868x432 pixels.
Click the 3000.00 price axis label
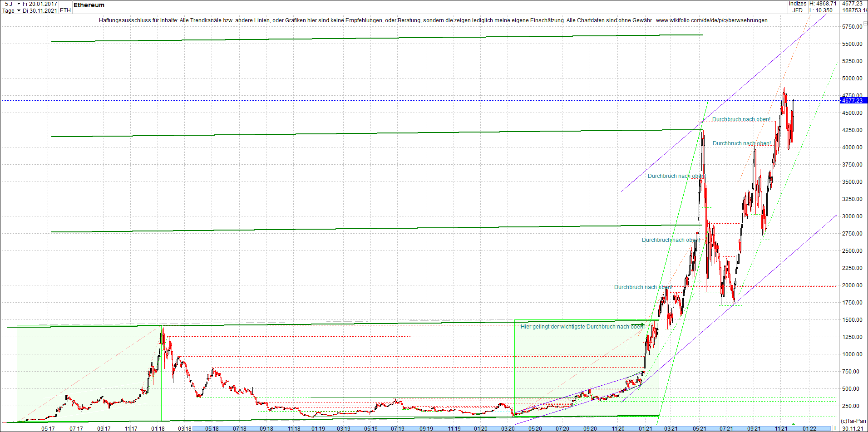pyautogui.click(x=852, y=216)
